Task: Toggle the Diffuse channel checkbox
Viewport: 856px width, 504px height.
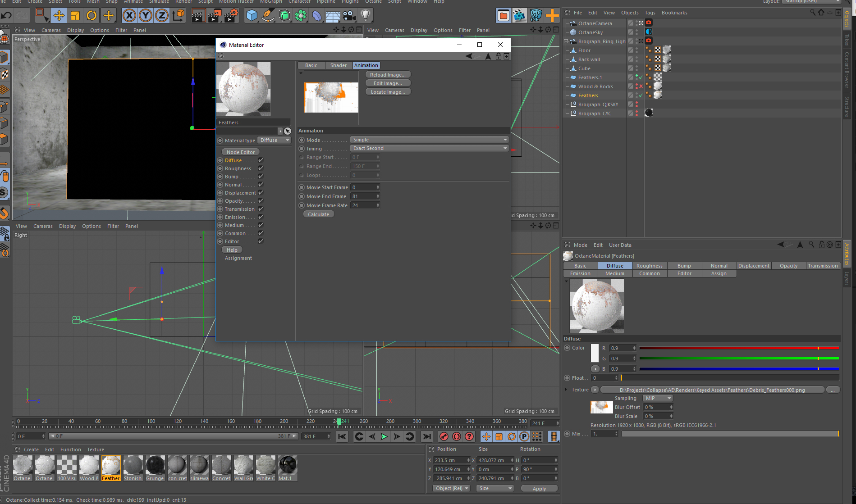Action: coord(261,160)
